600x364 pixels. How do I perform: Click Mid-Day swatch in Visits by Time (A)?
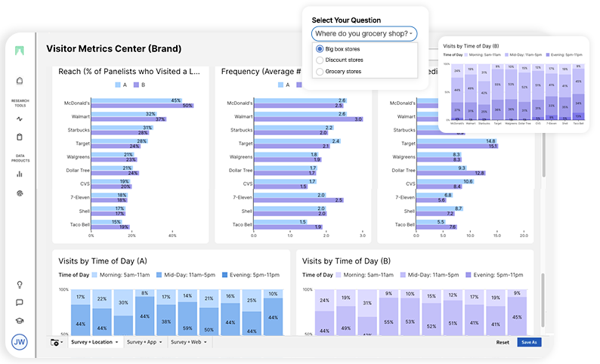159,275
